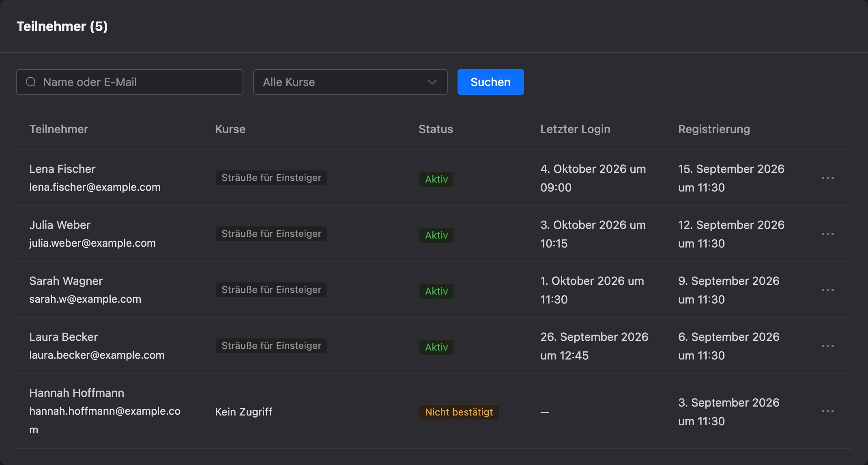Image resolution: width=868 pixels, height=465 pixels.
Task: Select the name Sarah Wagner
Action: coord(66,281)
